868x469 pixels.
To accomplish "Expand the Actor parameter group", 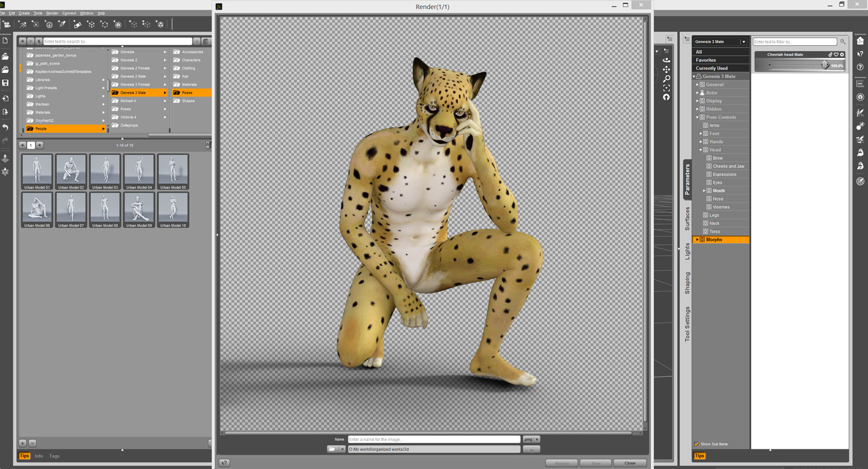I will tap(697, 93).
